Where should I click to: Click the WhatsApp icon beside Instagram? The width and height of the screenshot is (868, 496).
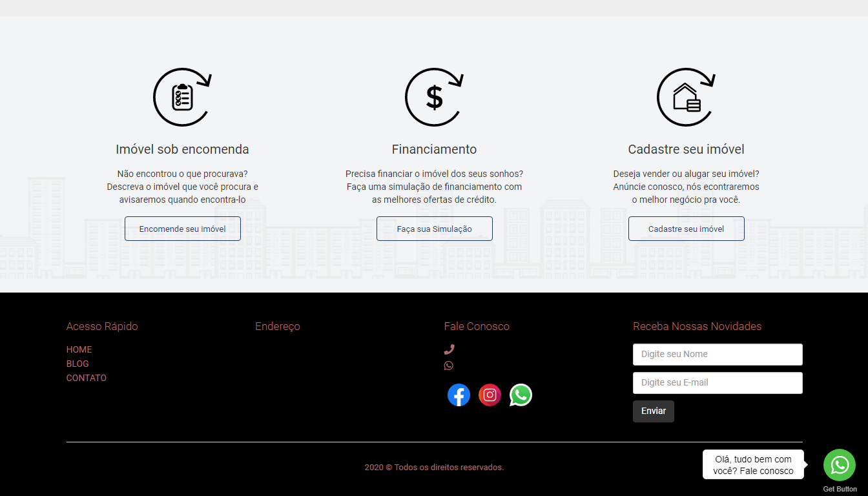(x=521, y=395)
